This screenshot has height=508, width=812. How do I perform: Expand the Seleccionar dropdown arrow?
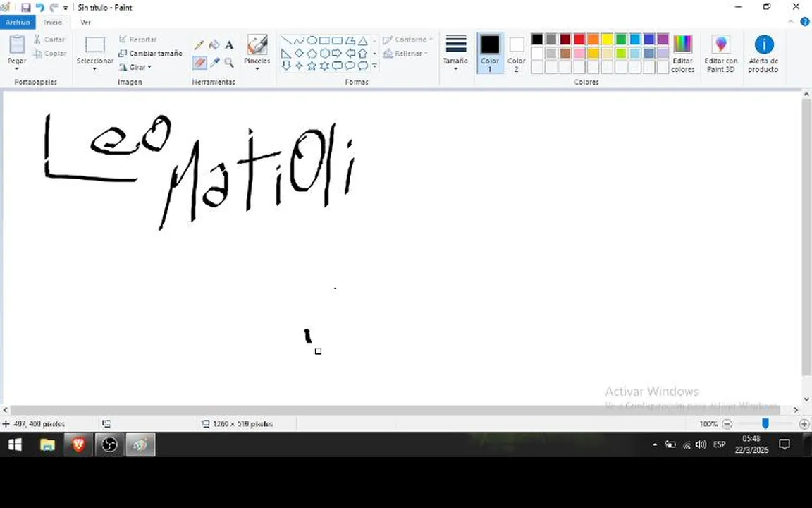[94, 68]
